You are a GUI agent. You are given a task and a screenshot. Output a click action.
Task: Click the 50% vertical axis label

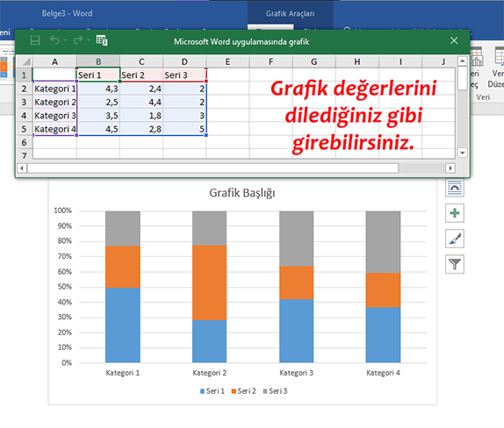65,287
